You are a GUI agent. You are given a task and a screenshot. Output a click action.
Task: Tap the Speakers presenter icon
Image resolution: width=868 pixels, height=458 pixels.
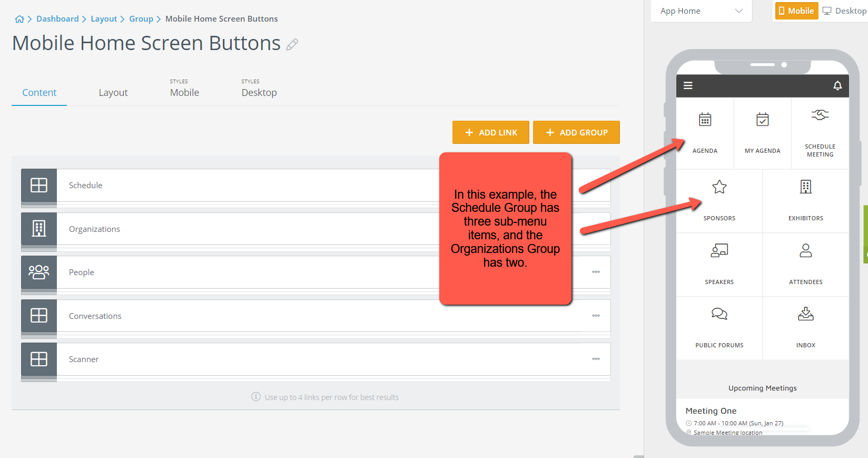(x=719, y=250)
